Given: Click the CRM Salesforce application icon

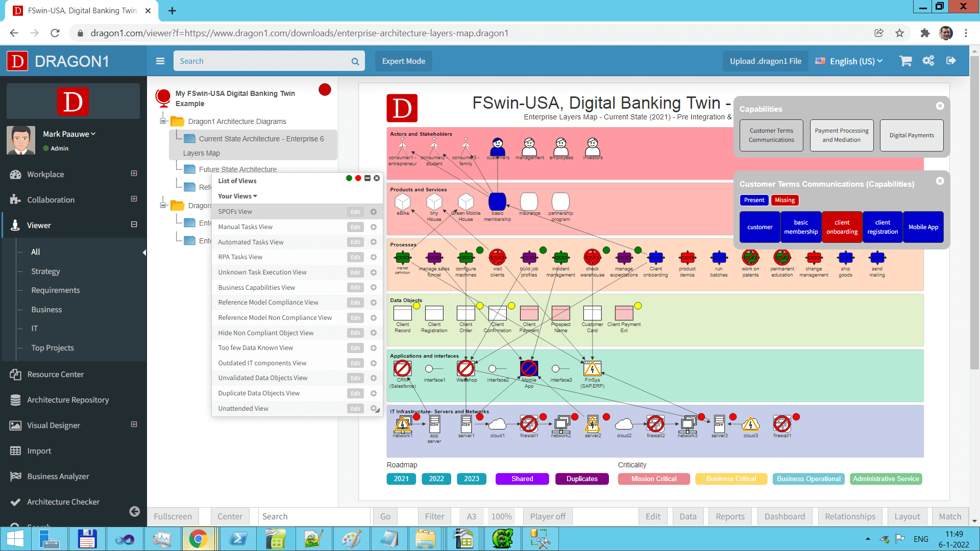Looking at the screenshot, I should coord(402,368).
